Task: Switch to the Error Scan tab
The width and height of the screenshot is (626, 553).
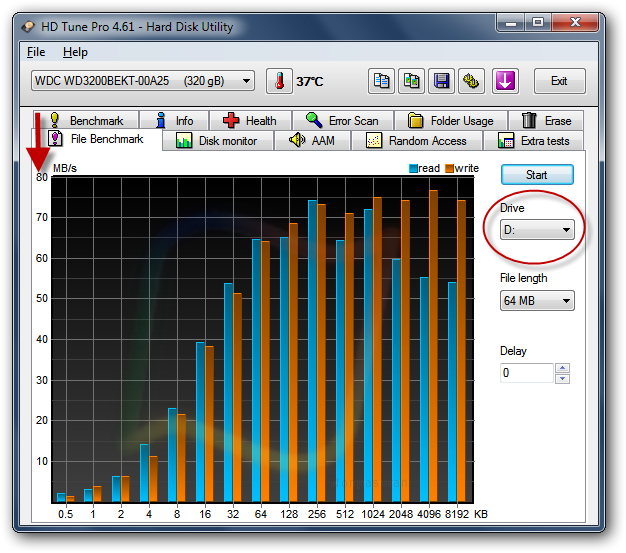Action: pos(343,120)
